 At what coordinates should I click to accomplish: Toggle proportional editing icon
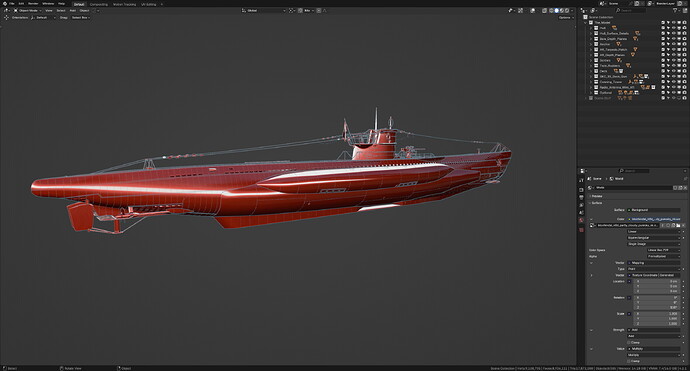pos(319,11)
